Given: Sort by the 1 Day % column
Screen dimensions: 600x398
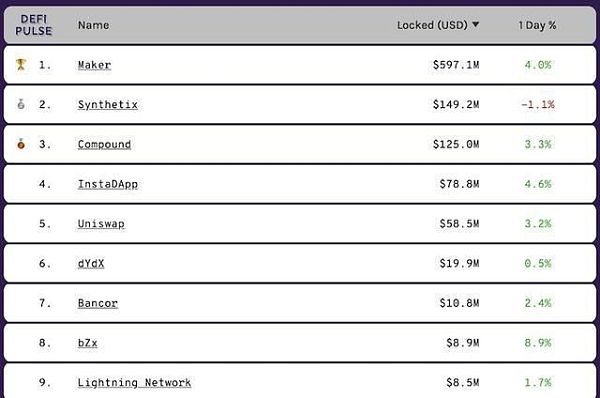Looking at the screenshot, I should pos(537,25).
